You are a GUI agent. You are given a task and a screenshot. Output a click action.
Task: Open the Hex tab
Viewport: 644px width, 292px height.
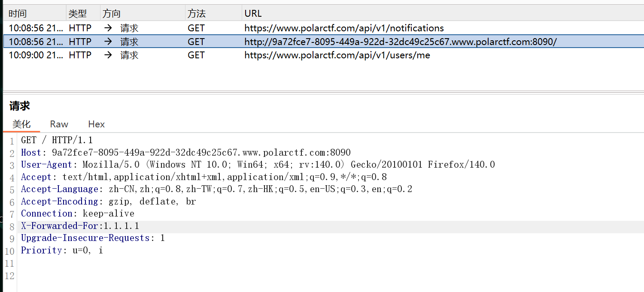click(96, 124)
